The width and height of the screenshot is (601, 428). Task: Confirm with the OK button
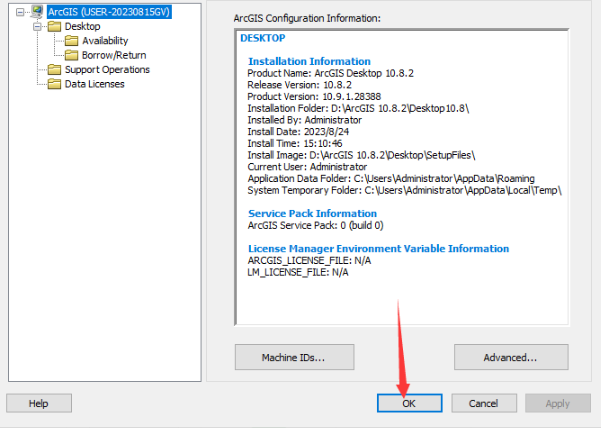[x=409, y=403]
